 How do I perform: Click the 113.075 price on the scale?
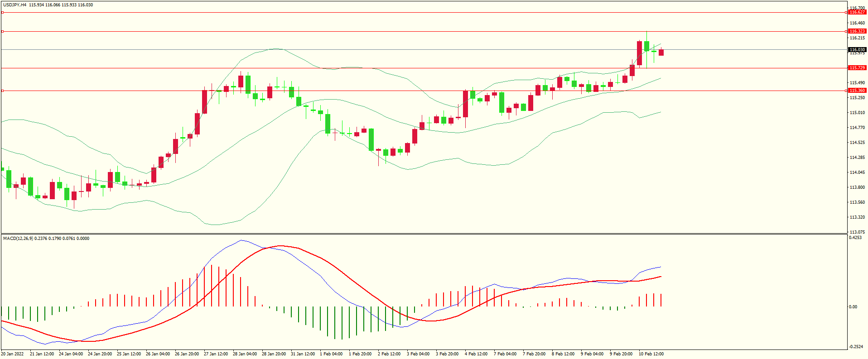857,232
